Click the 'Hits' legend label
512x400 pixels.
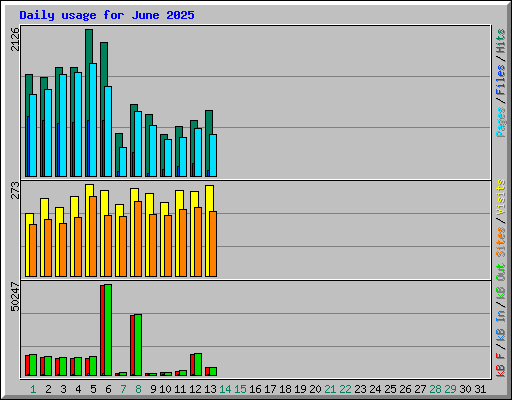500,41
